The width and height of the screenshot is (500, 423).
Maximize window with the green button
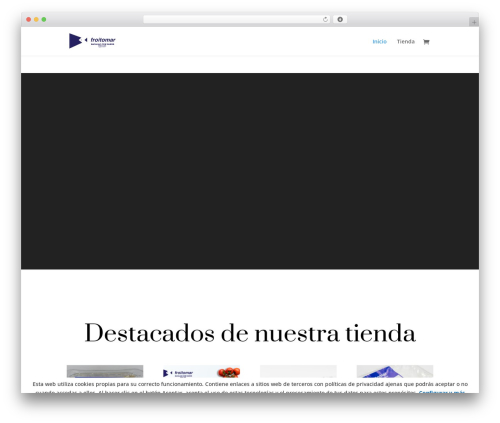click(x=44, y=20)
